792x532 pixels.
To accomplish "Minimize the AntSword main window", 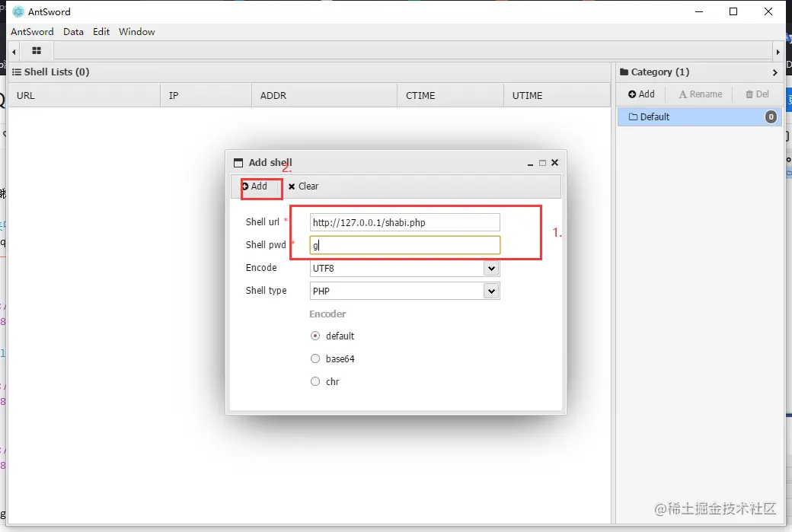I will (x=699, y=11).
